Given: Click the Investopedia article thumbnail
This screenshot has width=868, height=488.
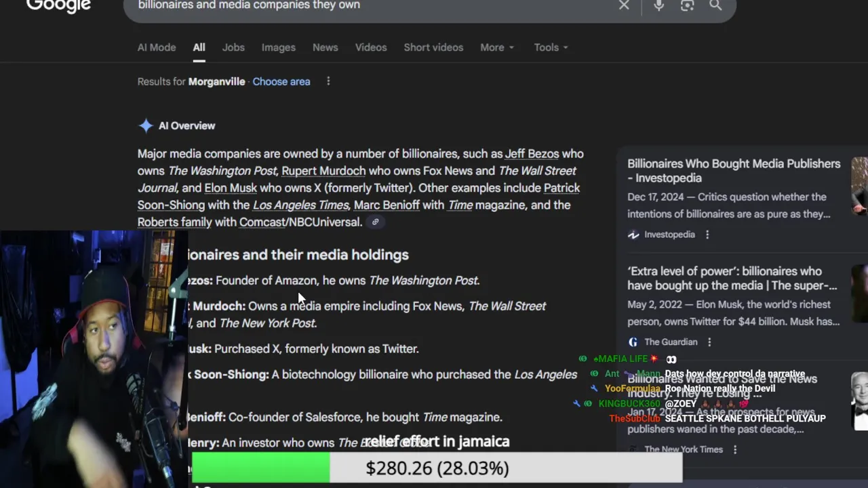Looking at the screenshot, I should click(x=860, y=186).
